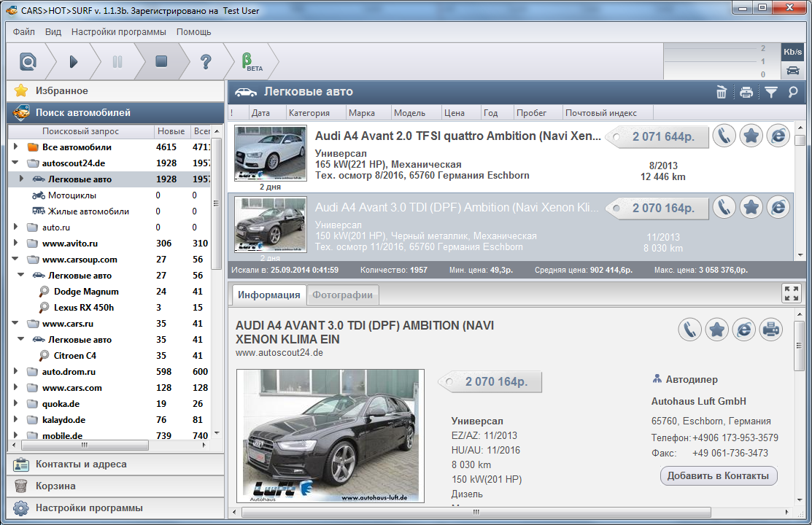Viewport: 812px width, 525px height.
Task: Click thumbnail of Audi A4 2.0 TFSI
Action: click(x=271, y=154)
